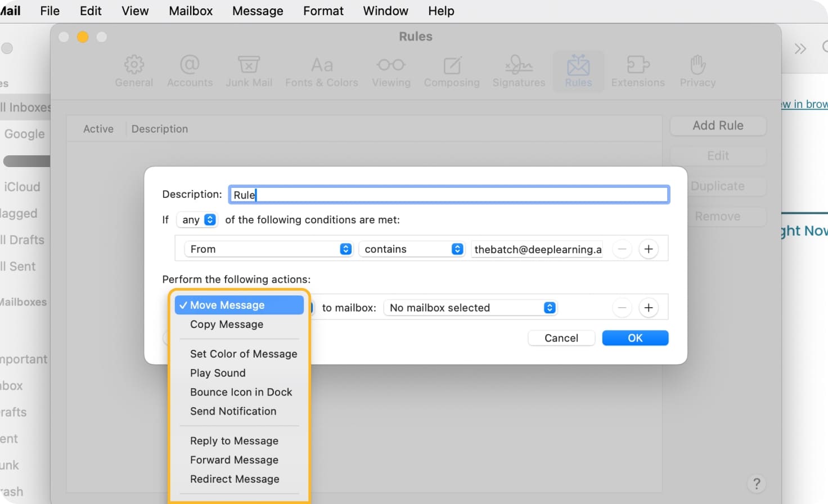Open the 'No mailbox selected' dropdown
The width and height of the screenshot is (828, 504).
470,308
